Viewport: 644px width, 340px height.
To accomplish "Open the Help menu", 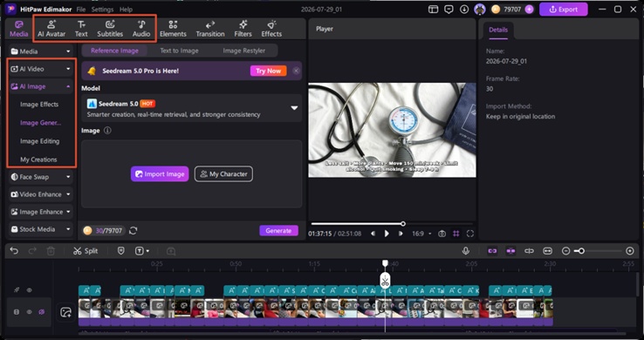I will point(126,9).
